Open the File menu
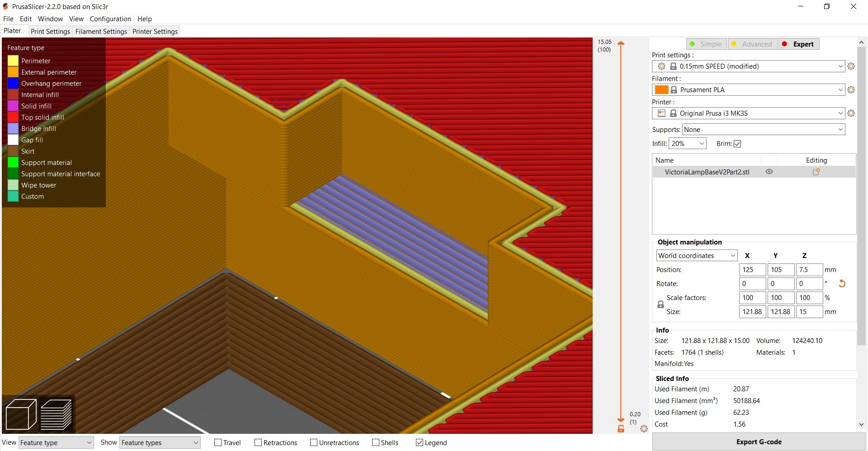Screen dimensions: 868x451 click(8, 19)
